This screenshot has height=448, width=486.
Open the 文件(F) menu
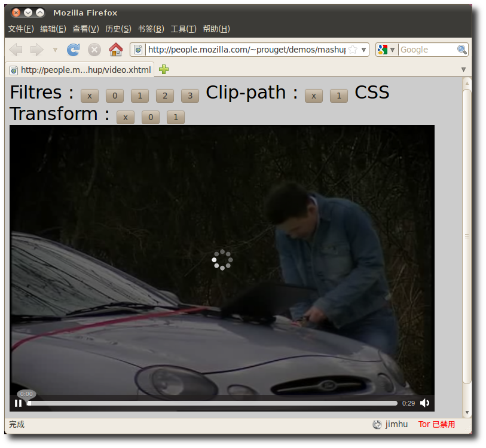click(x=21, y=29)
